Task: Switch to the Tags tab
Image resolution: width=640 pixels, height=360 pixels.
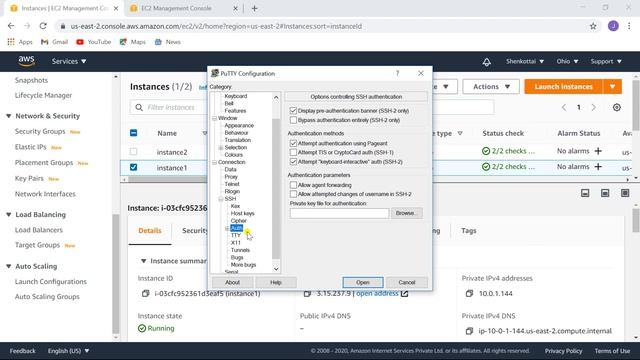Action: click(469, 231)
